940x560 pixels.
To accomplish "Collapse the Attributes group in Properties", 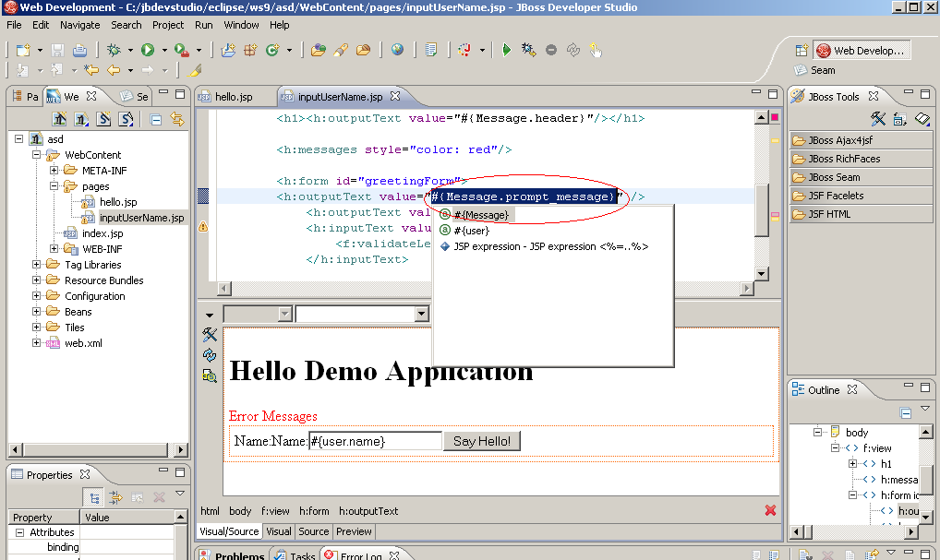I will tap(19, 532).
